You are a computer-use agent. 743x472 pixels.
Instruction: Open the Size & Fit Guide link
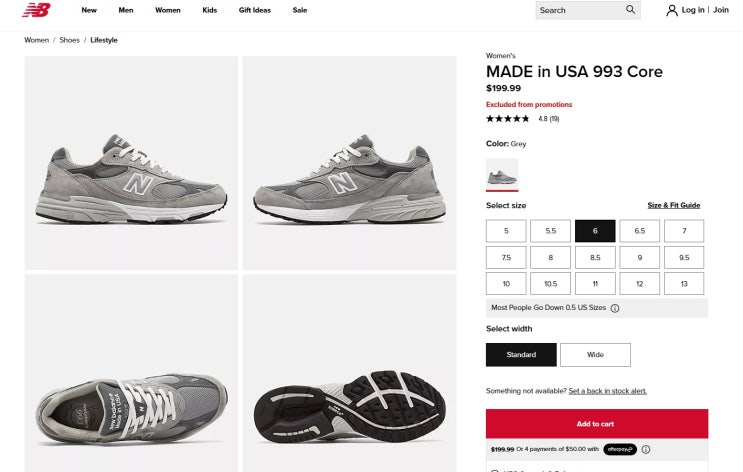point(673,205)
